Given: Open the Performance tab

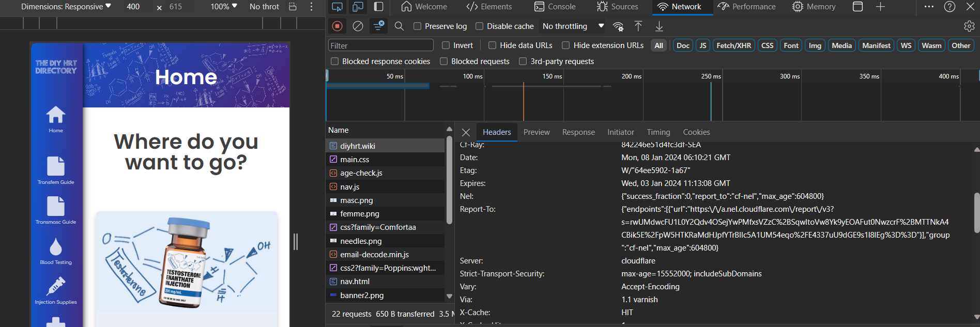Looking at the screenshot, I should [x=746, y=7].
